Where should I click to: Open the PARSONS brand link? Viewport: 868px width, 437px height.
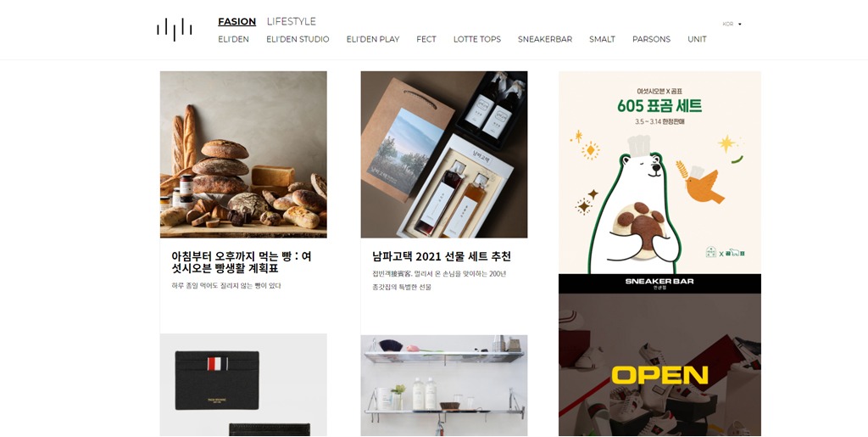point(652,39)
